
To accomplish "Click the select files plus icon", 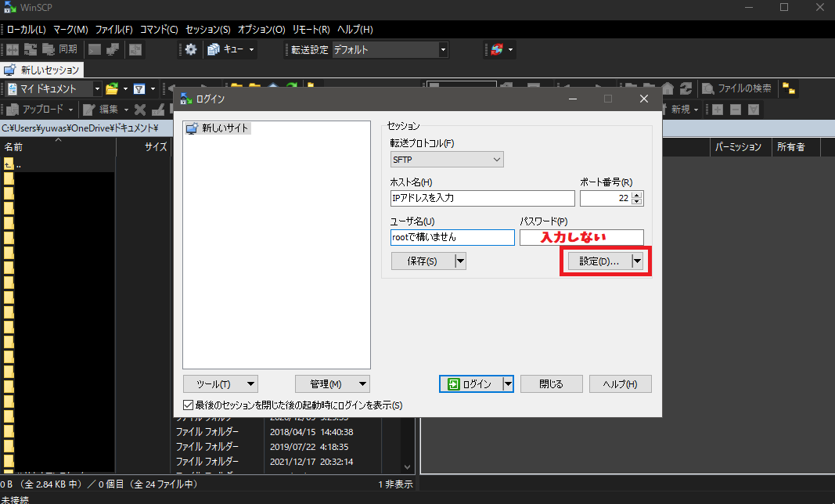I will 718,110.
